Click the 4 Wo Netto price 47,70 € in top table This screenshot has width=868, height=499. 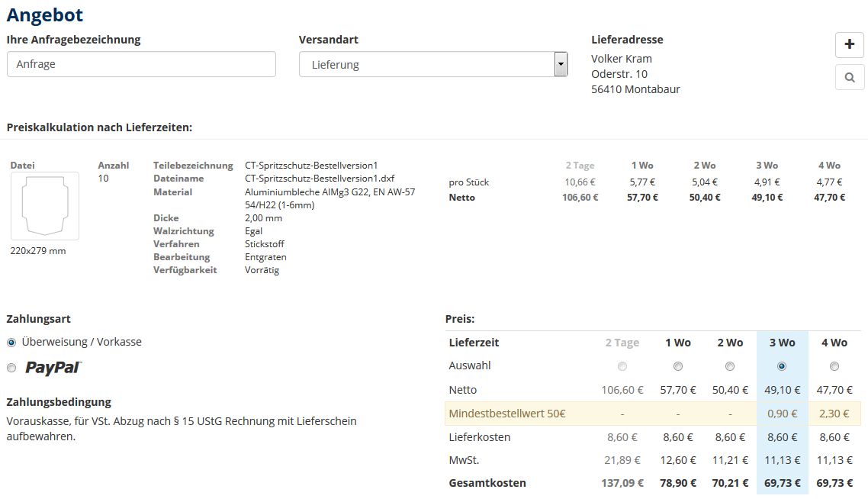829,198
